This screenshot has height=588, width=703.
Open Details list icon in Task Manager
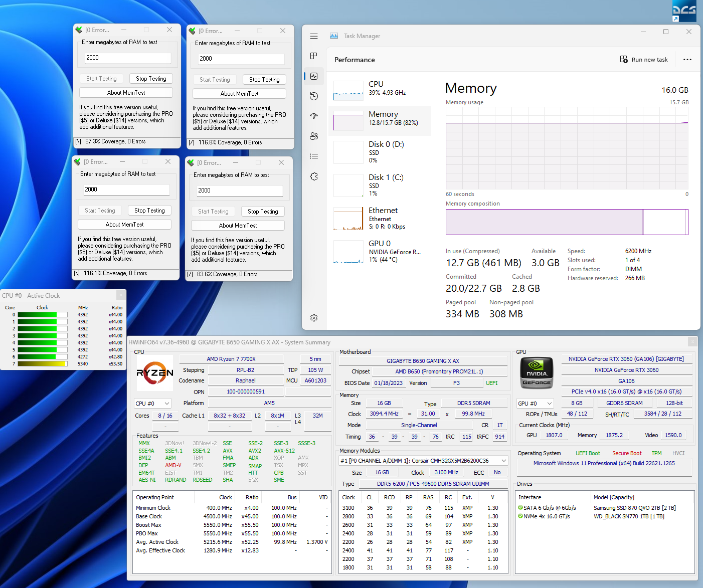coord(314,156)
